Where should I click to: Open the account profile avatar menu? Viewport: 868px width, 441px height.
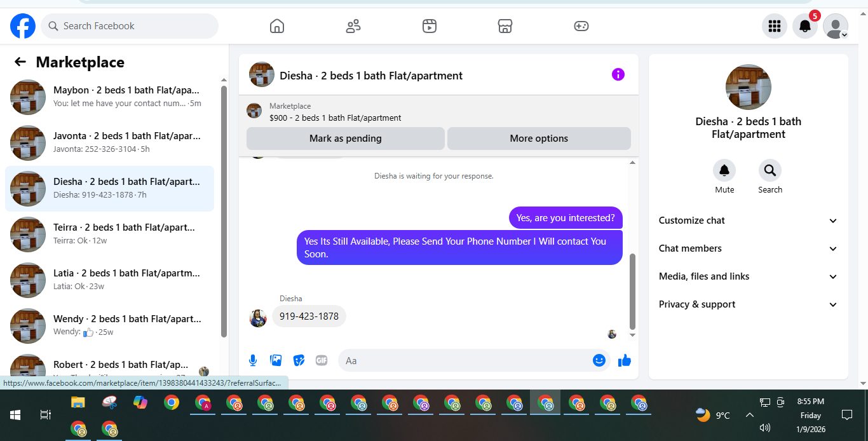click(835, 26)
